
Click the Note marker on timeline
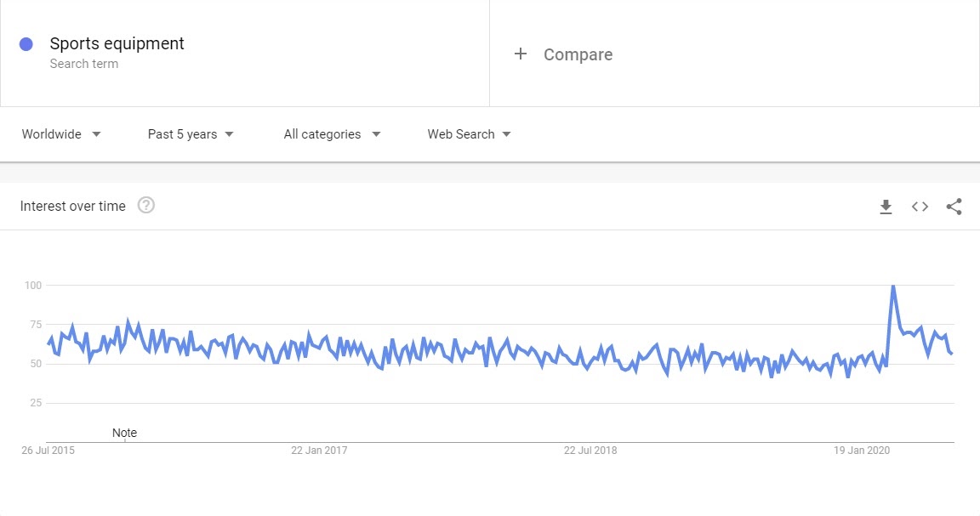[124, 433]
